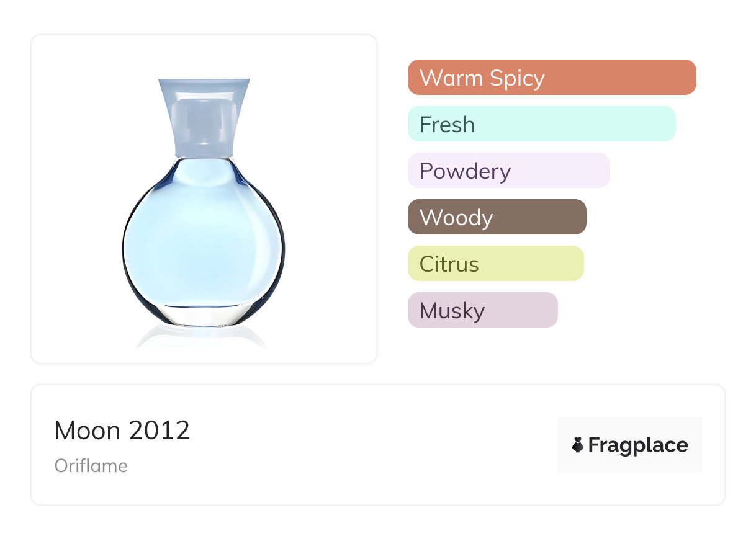The image size is (756, 536).
Task: Click the word "Citrus"
Action: (x=449, y=264)
